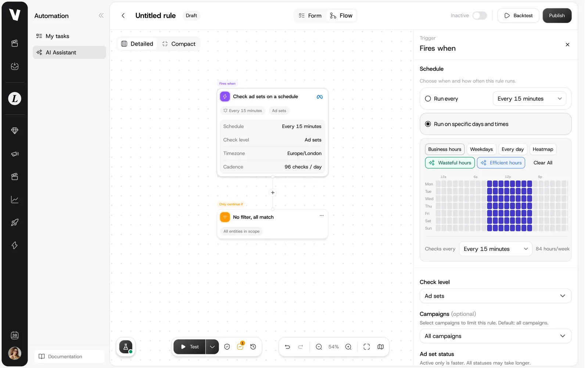The height and width of the screenshot is (368, 588).
Task: Click the shield check validation icon
Action: coord(227,347)
